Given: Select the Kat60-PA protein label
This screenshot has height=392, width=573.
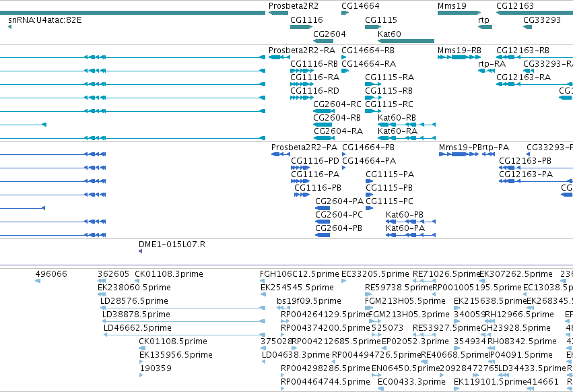Looking at the screenshot, I should [x=405, y=228].
